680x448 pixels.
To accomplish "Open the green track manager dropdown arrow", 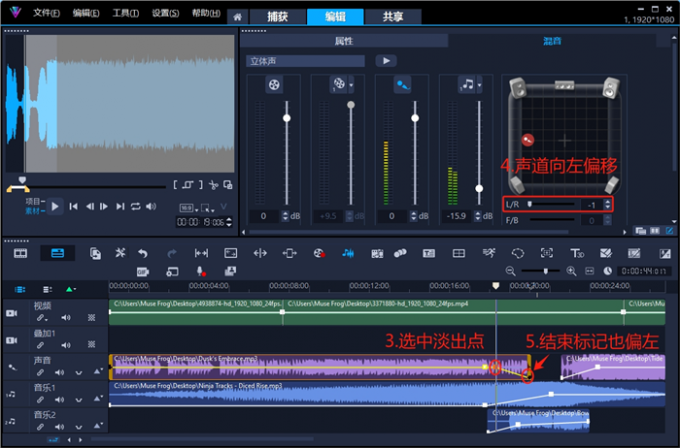I will coord(70,289).
